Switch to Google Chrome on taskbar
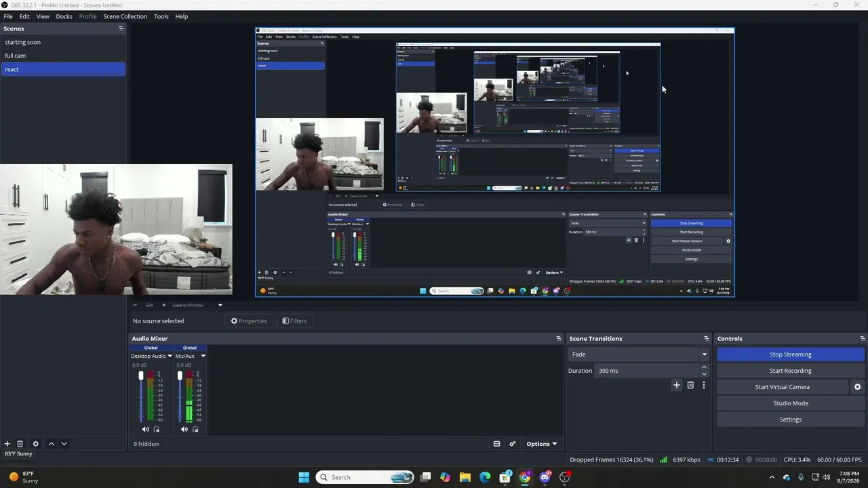This screenshot has width=868, height=488. coord(525,477)
